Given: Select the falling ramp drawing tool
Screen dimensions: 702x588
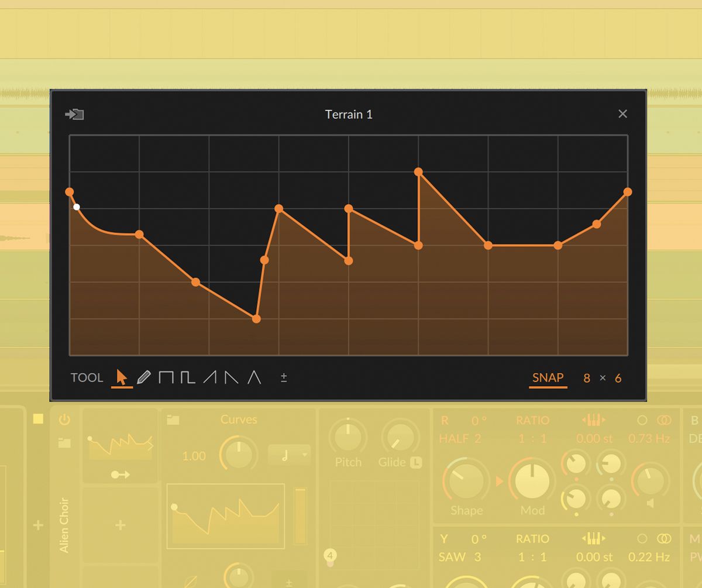Looking at the screenshot, I should pyautogui.click(x=230, y=377).
